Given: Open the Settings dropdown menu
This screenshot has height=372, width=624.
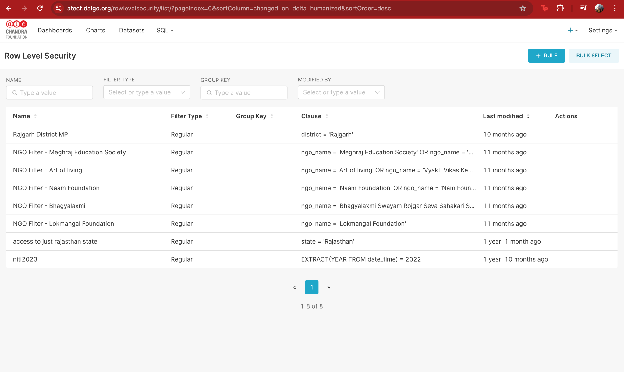Looking at the screenshot, I should [603, 30].
